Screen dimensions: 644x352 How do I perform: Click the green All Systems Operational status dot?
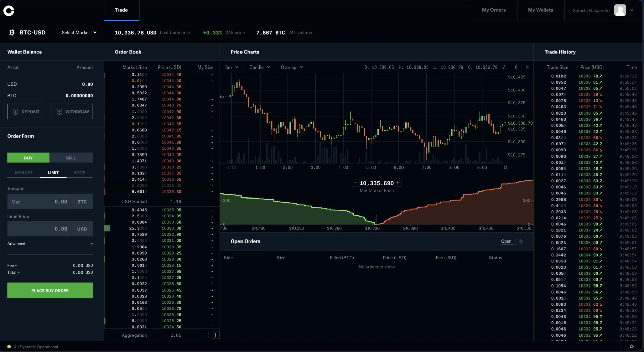point(10,346)
